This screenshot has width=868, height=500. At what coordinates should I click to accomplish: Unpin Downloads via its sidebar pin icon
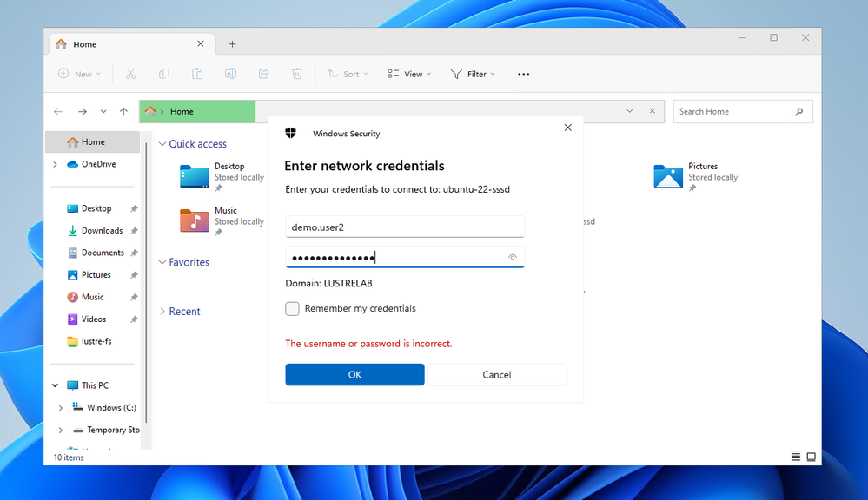point(134,231)
